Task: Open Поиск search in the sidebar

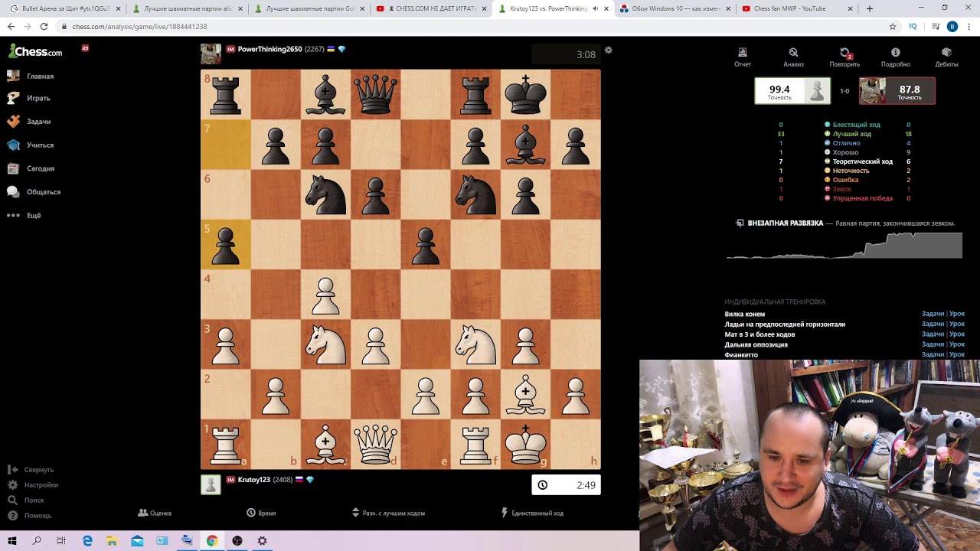Action: (26, 500)
